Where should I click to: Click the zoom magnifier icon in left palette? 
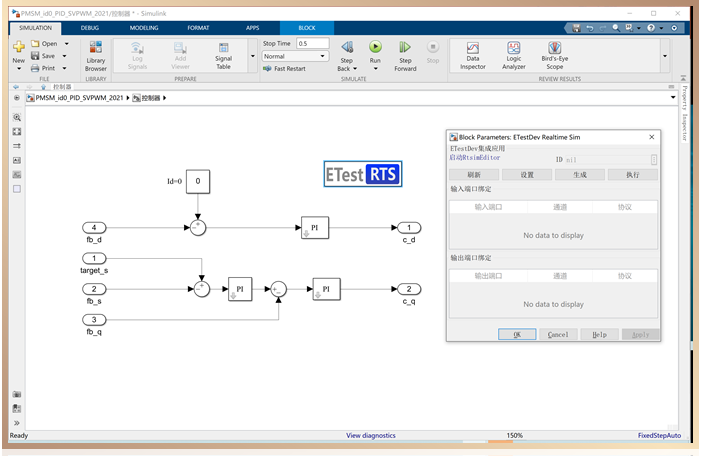[17, 118]
